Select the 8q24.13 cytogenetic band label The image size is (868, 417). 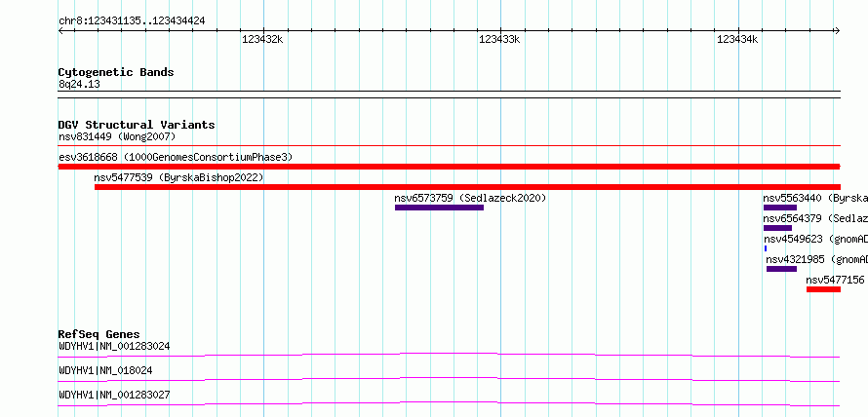click(x=79, y=85)
